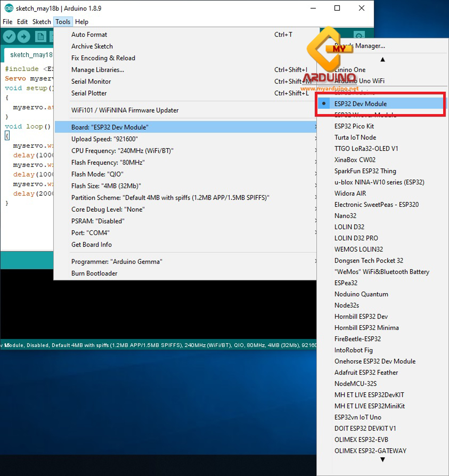Choose ESP32 Pico Kit board
This screenshot has height=476, width=449.
coord(354,126)
